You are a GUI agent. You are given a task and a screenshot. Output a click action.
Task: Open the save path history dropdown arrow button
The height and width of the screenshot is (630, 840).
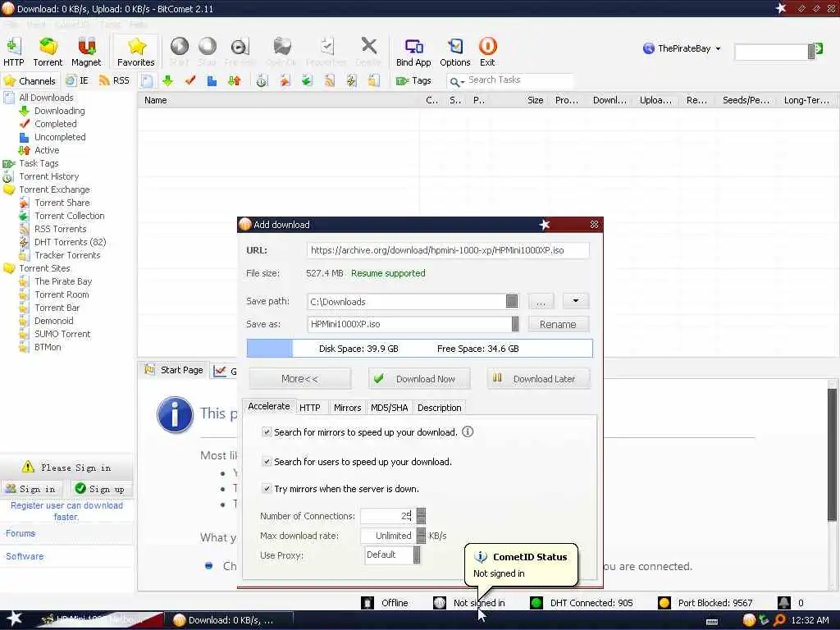(576, 301)
